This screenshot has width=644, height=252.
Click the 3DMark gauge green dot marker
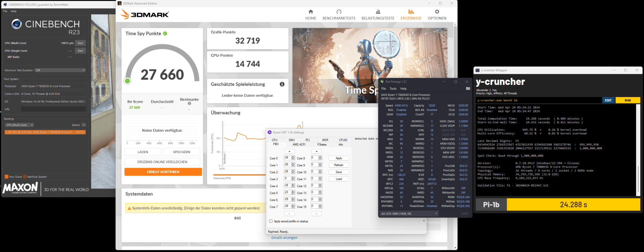127,81
